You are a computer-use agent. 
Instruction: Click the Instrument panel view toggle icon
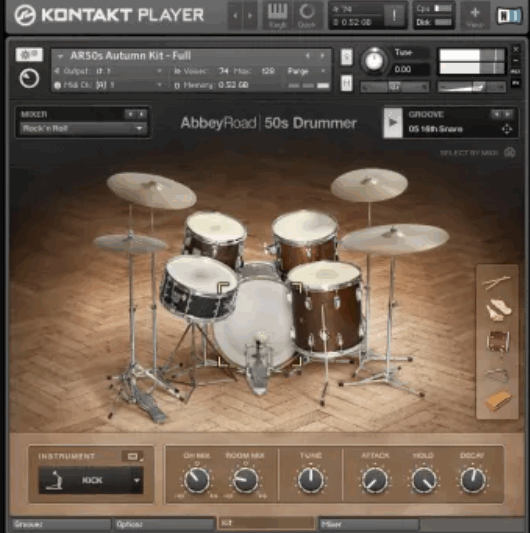[133, 456]
